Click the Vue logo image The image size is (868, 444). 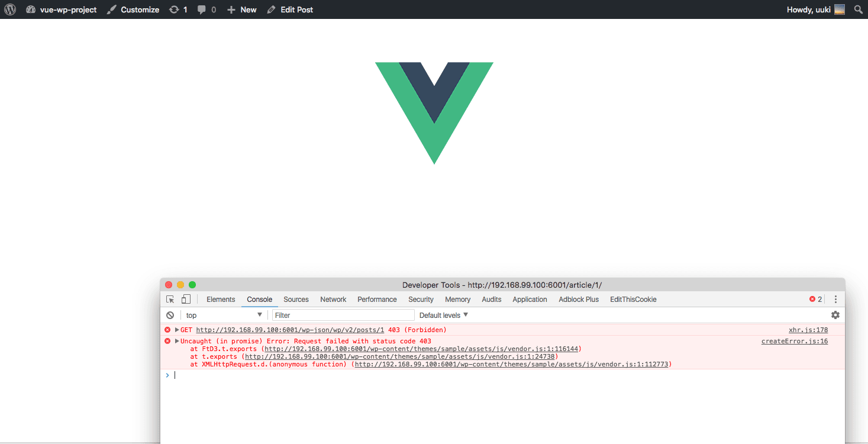(434, 113)
